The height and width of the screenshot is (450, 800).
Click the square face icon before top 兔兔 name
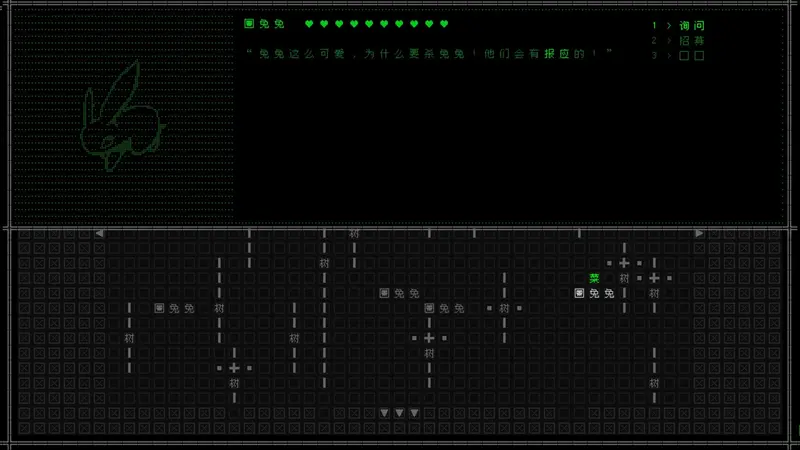249,23
